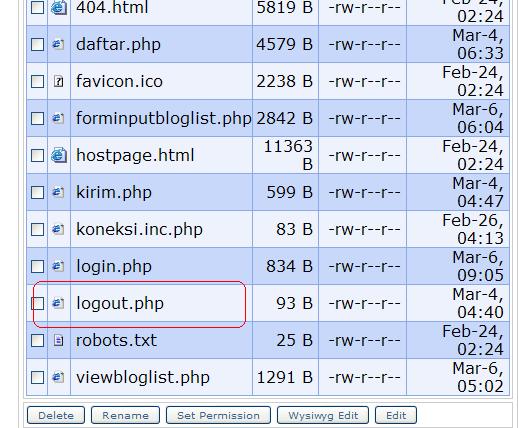Tick the koneksi.inc.php checkbox
518x428 pixels.
click(x=37, y=229)
